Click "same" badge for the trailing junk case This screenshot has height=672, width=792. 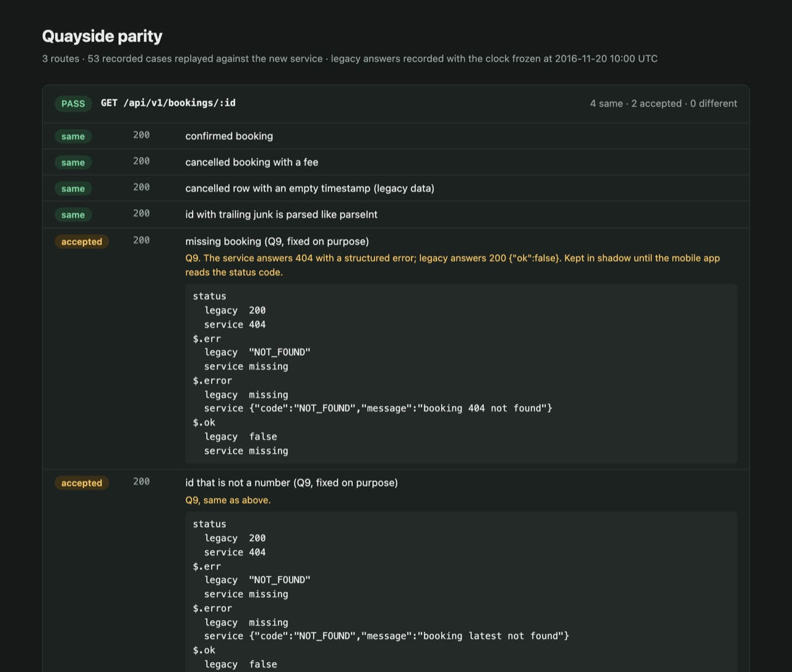click(73, 215)
